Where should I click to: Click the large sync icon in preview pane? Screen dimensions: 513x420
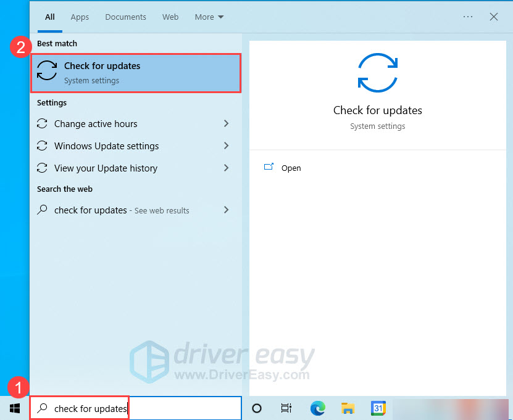point(377,73)
